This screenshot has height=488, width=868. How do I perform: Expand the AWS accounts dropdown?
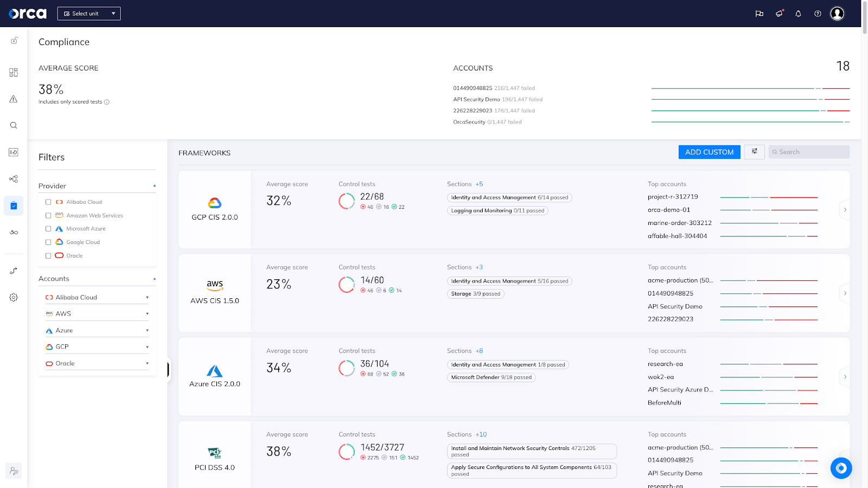point(147,313)
